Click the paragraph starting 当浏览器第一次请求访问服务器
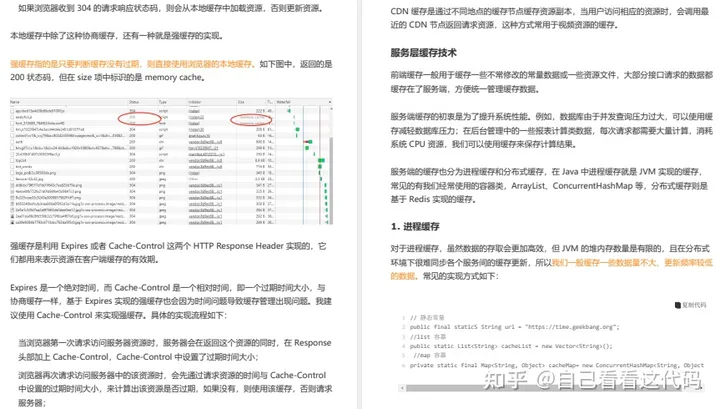Image resolution: width=720 pixels, height=409 pixels. [x=174, y=350]
